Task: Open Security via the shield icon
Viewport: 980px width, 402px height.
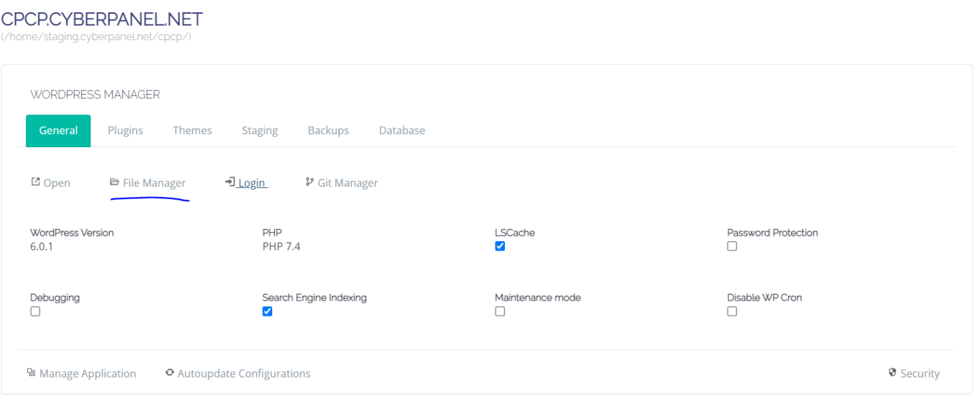Action: coord(892,372)
